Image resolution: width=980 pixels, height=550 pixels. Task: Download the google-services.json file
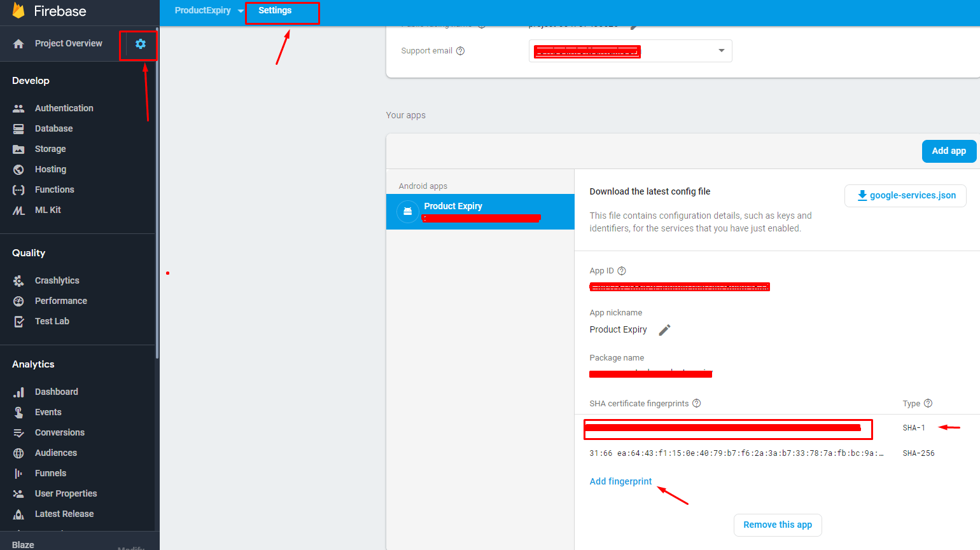tap(905, 196)
